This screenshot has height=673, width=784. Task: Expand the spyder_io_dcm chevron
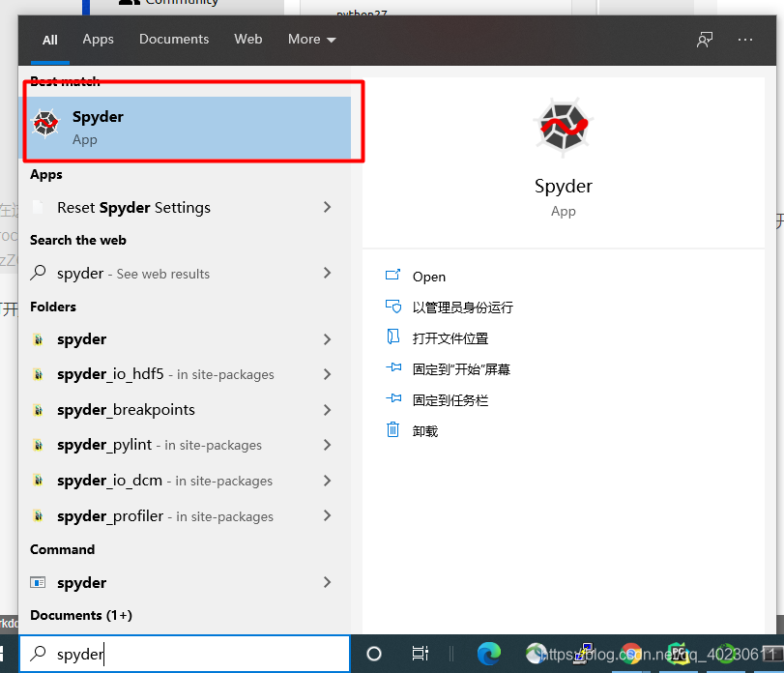[327, 481]
